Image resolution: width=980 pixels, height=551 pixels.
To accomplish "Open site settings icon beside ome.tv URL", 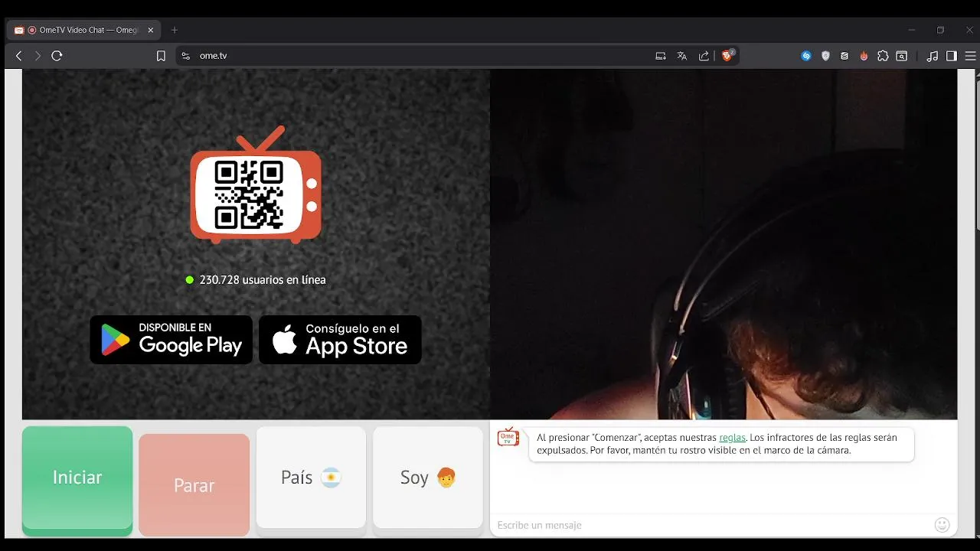I will pos(185,56).
